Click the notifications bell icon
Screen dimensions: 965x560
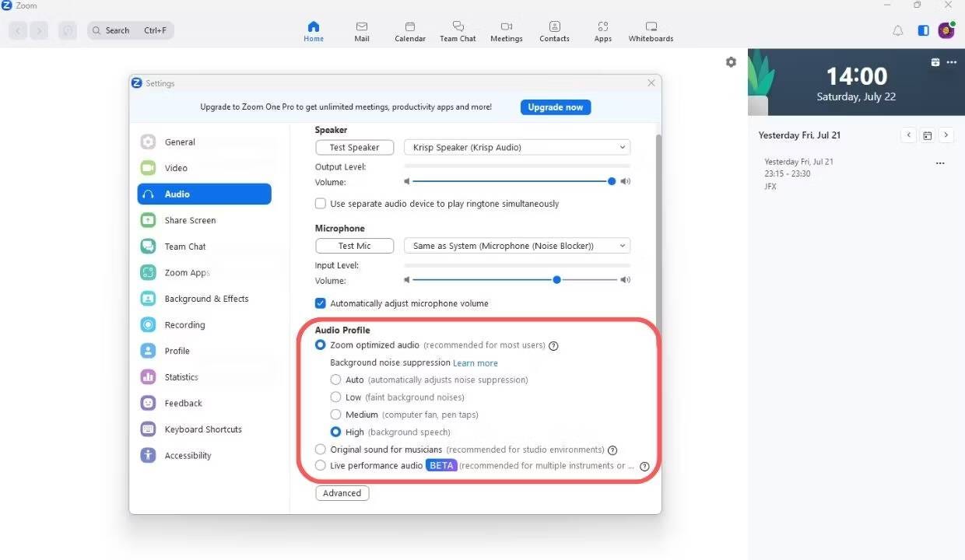tap(898, 31)
